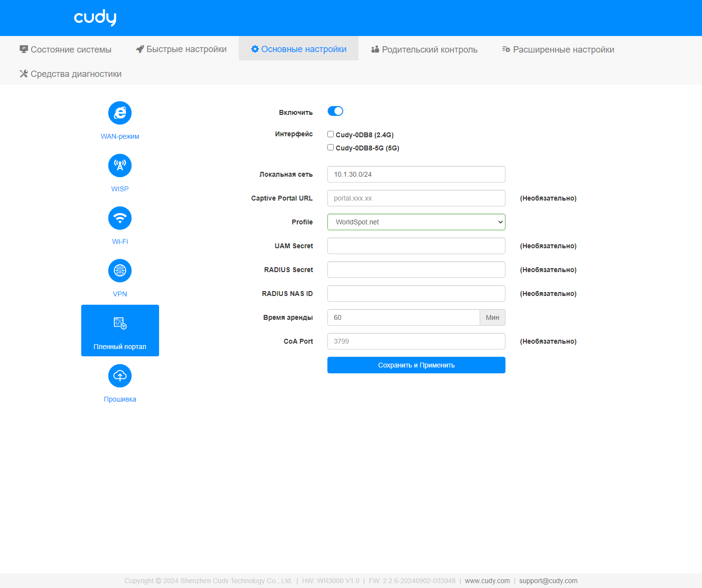Toggle the Включить switch off
Image resolution: width=702 pixels, height=588 pixels.
[335, 111]
